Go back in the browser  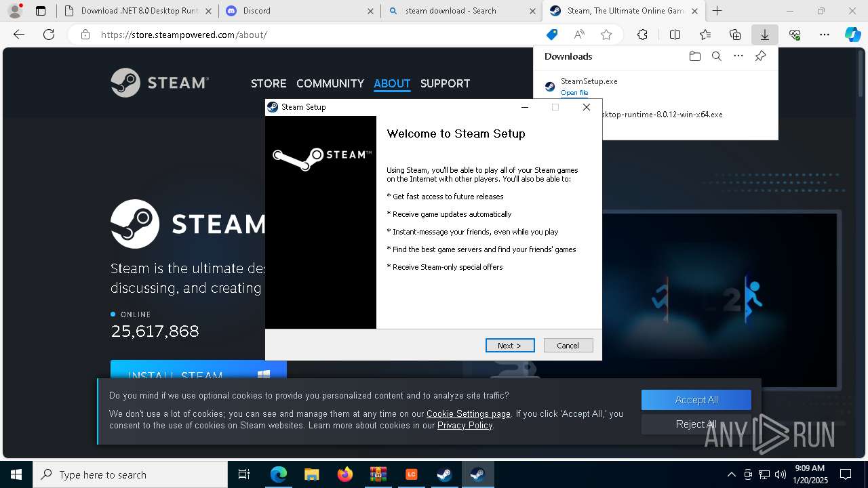coord(19,35)
